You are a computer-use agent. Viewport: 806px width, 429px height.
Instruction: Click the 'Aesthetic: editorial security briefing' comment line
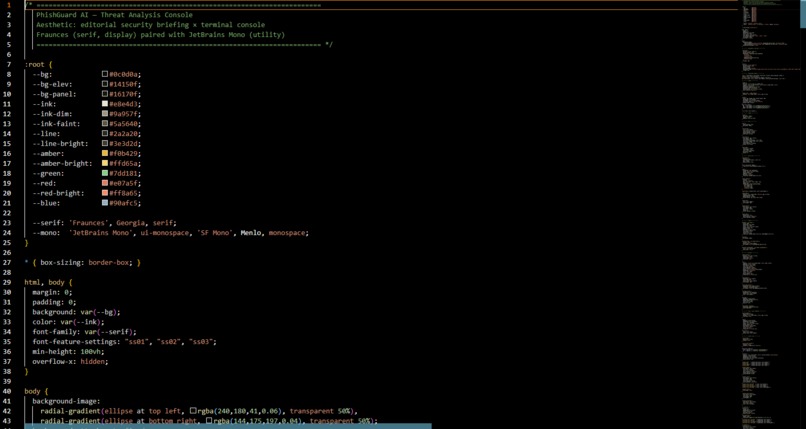pyautogui.click(x=151, y=25)
